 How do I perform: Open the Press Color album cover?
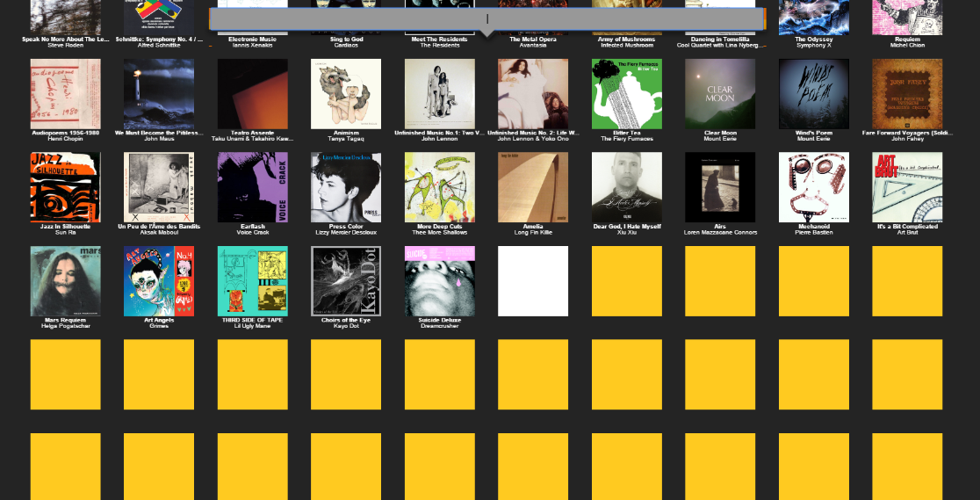click(346, 187)
